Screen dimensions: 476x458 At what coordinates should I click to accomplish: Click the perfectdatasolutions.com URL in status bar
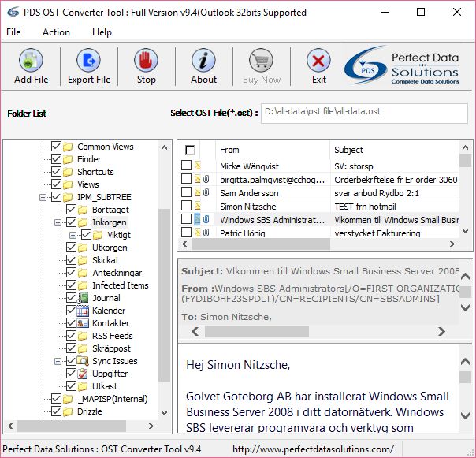pos(313,449)
